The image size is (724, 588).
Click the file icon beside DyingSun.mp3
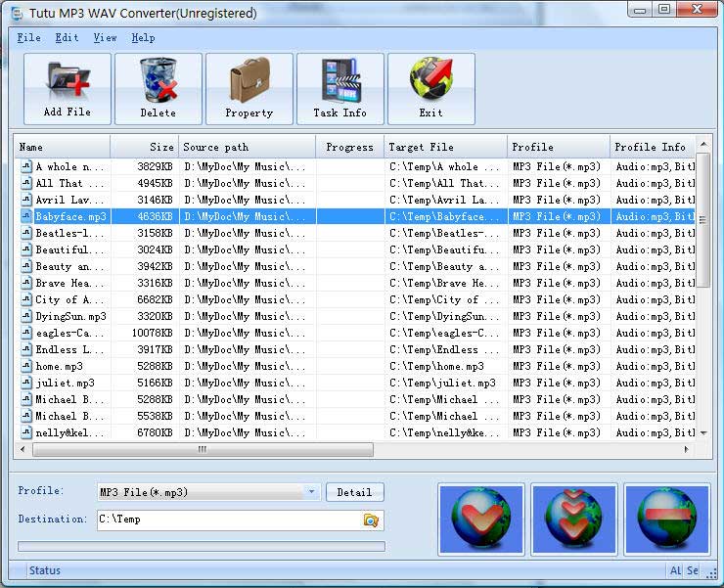pos(26,316)
